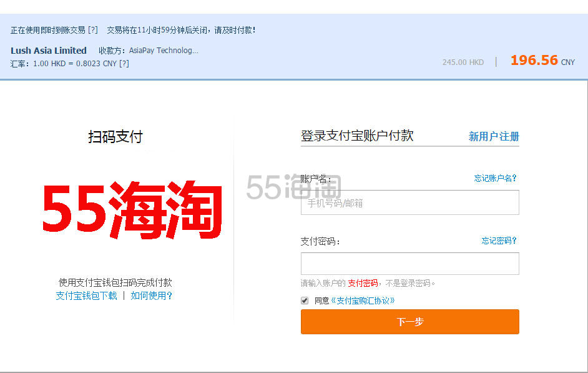This screenshot has height=373, width=588.
Task: Open the 新用户注册 registration link
Action: (494, 136)
